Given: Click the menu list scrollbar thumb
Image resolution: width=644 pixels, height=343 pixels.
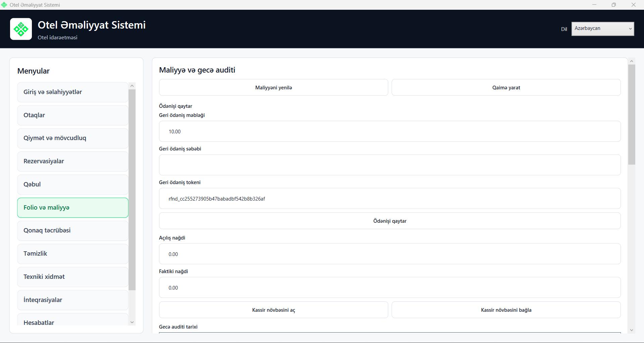Looking at the screenshot, I should tap(132, 190).
